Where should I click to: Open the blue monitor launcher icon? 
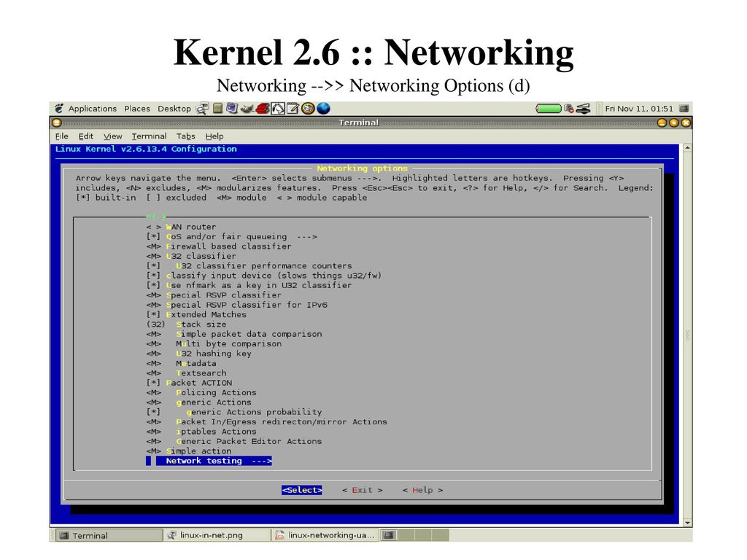click(232, 109)
